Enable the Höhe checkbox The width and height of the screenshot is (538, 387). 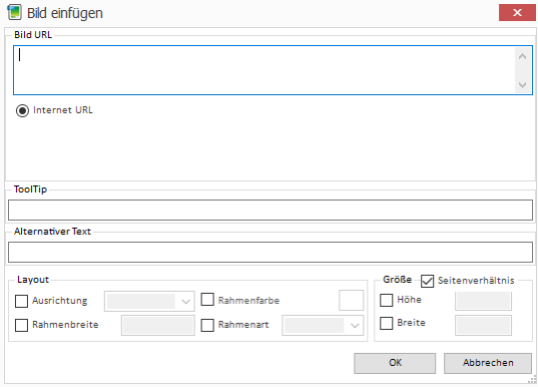point(386,300)
